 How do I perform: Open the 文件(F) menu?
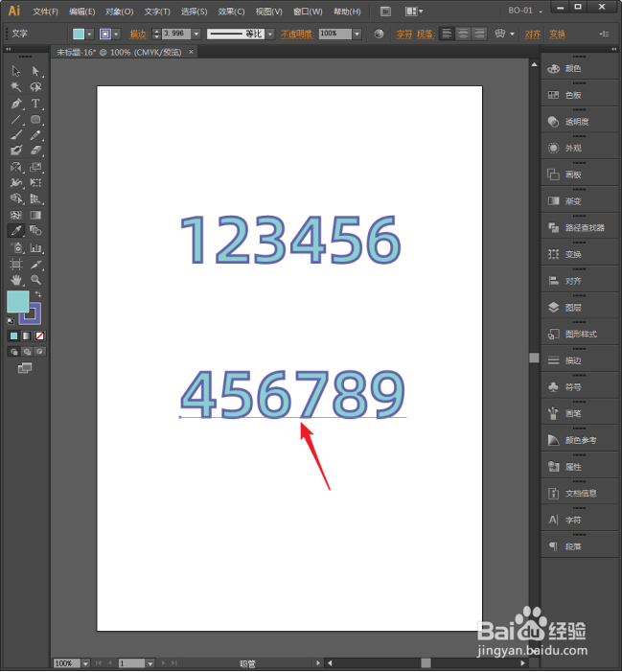45,12
